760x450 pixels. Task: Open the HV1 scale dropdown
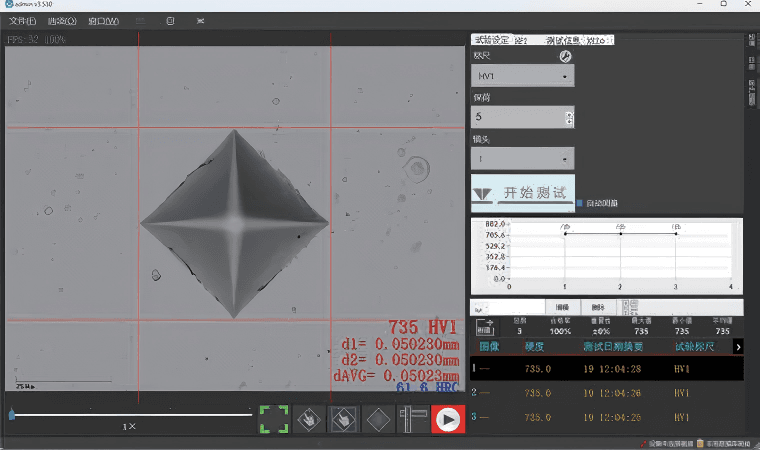522,76
